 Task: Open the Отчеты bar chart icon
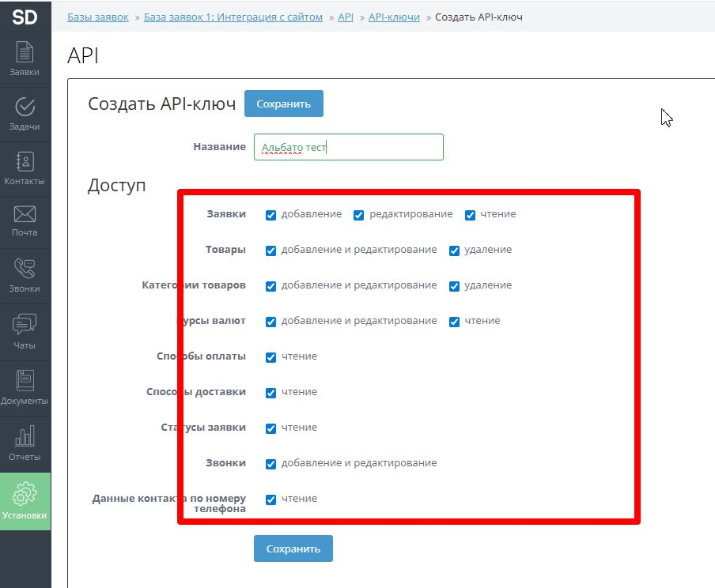[x=25, y=443]
